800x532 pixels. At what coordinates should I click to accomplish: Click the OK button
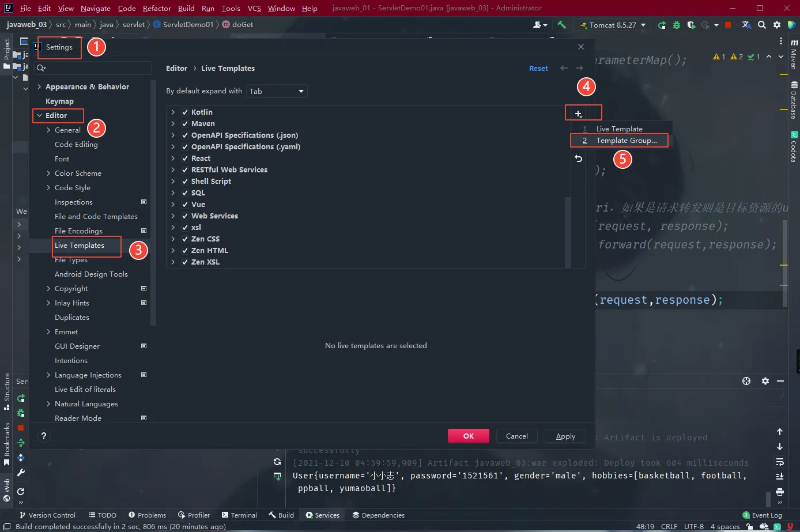tap(469, 436)
